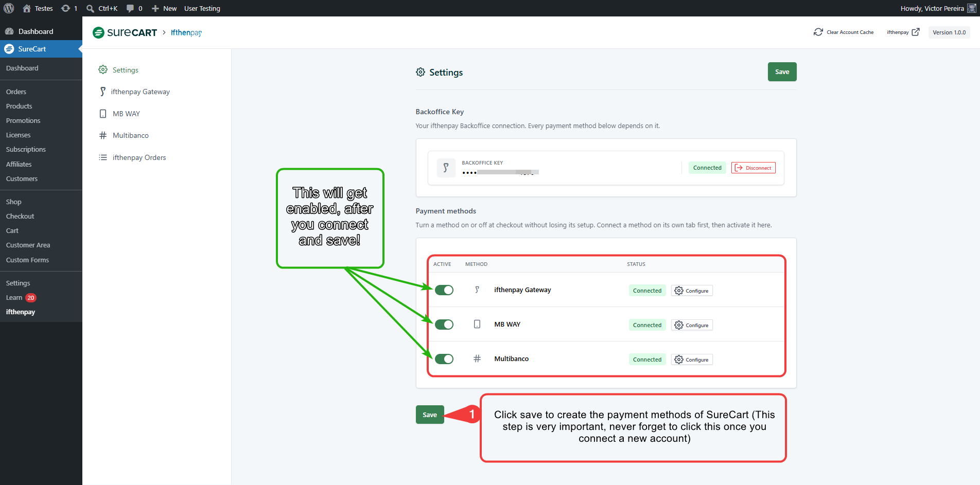Open Products page
The image size is (980, 485).
coord(19,106)
